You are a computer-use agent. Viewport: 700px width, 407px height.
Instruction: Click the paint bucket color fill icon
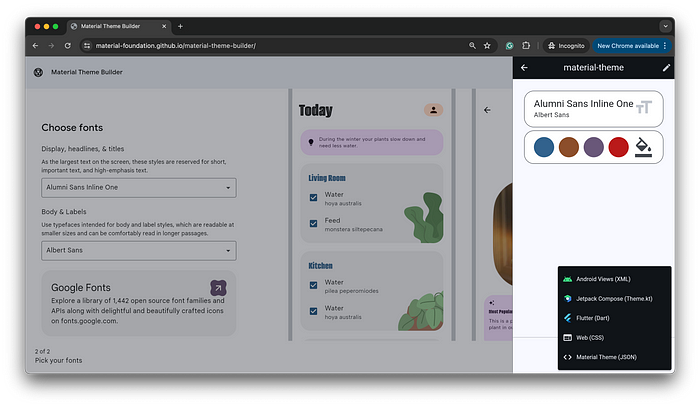pyautogui.click(x=643, y=147)
